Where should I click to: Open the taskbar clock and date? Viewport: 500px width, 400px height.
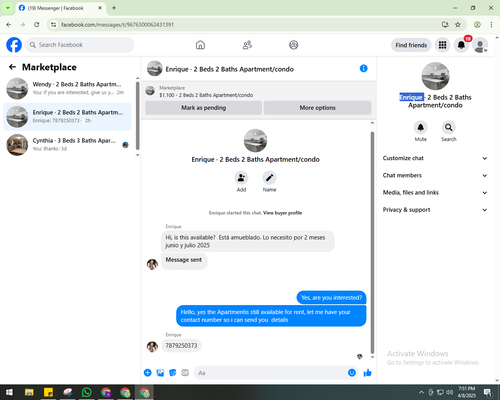(467, 392)
